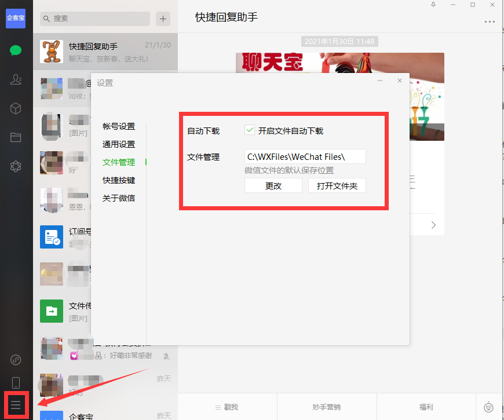This screenshot has height=420, width=504.
Task: Open the green File Transfer icon
Action: (x=52, y=311)
